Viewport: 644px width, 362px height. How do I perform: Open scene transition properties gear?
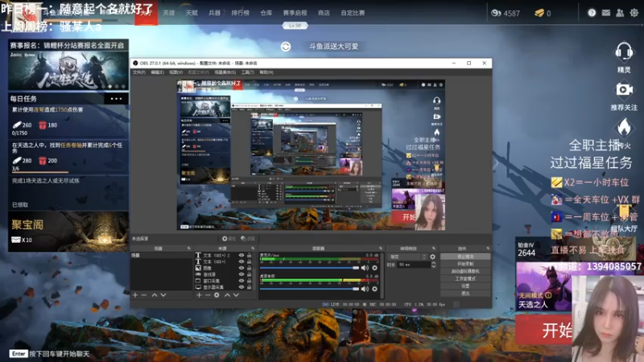pos(432,257)
